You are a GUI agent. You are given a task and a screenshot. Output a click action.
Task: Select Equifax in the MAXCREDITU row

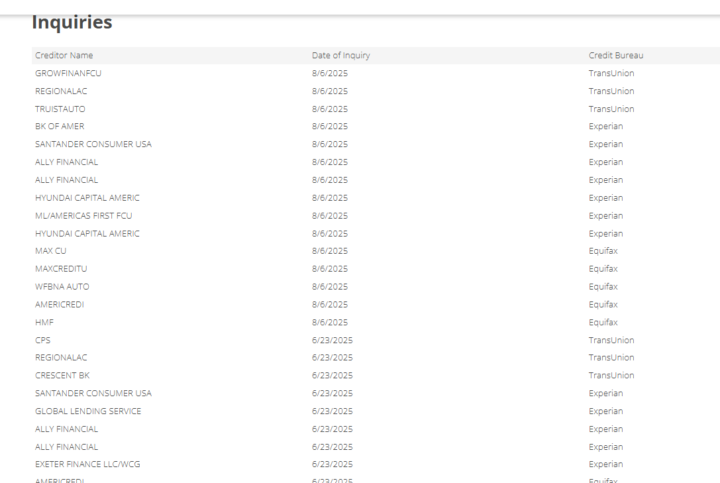pyautogui.click(x=603, y=269)
